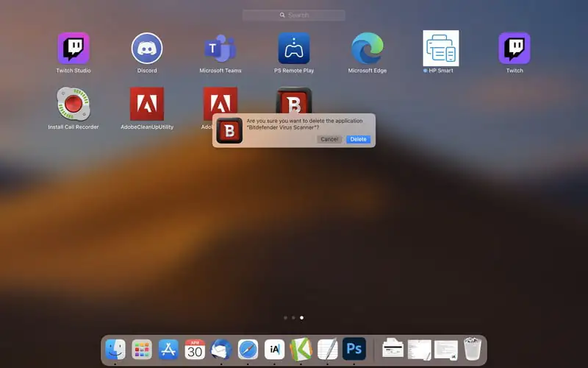Click Bitdefender icon inside delete dialog
Image resolution: width=588 pixels, height=368 pixels.
pyautogui.click(x=229, y=130)
